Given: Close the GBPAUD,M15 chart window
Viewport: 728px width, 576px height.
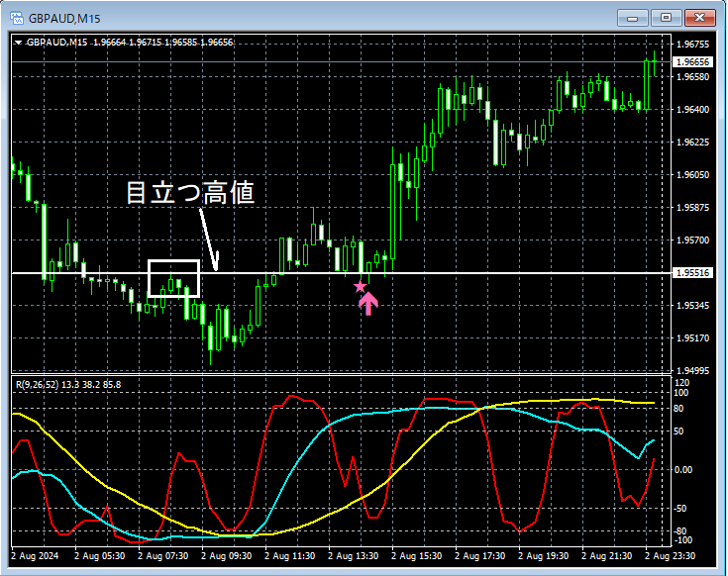Looking at the screenshot, I should [699, 18].
